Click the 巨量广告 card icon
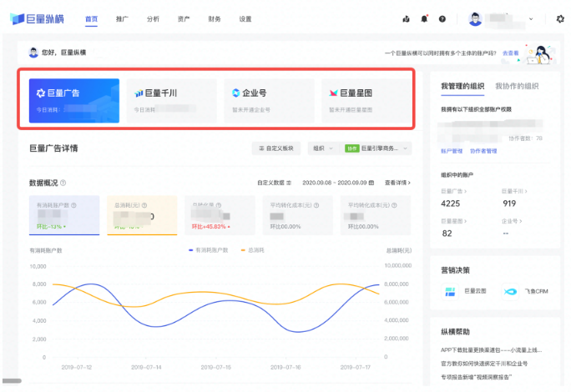Image resolution: width=571 pixels, height=392 pixels. (x=40, y=93)
